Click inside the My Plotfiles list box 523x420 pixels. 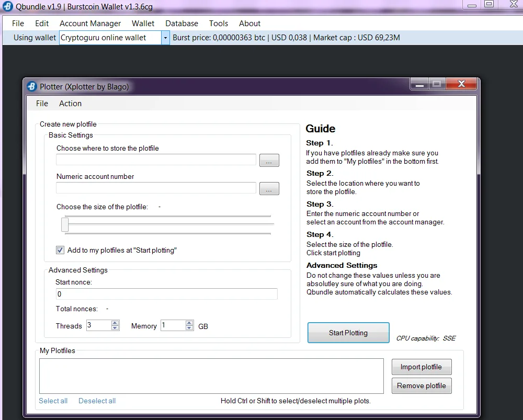[x=211, y=376]
